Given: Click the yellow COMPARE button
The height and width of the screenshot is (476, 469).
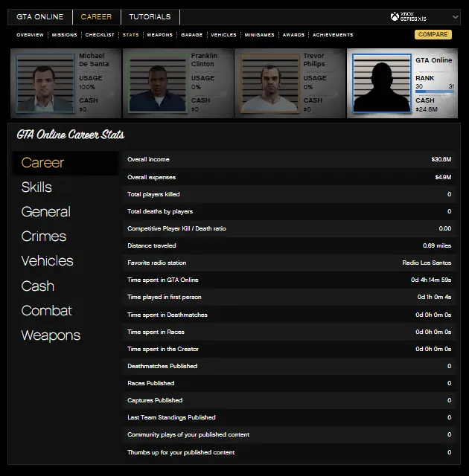Looking at the screenshot, I should point(433,34).
